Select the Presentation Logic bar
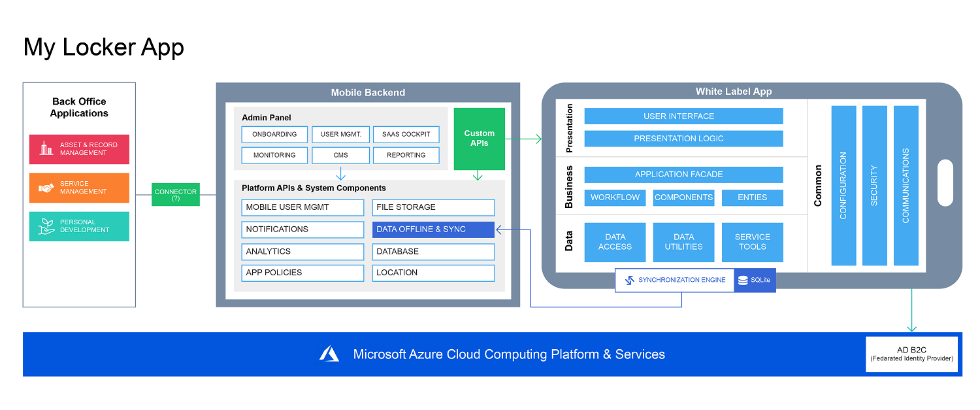Screen dimensions: 980x410 coord(683,139)
